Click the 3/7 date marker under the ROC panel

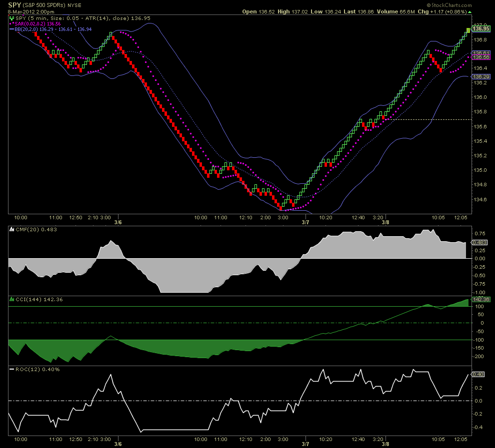305,444
